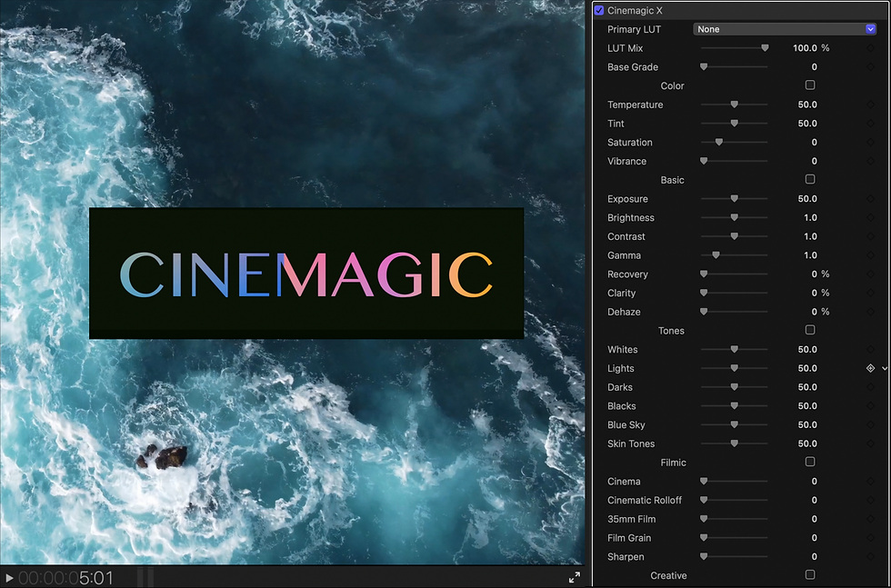
Task: Grab the Exposure slider handle
Action: pos(734,198)
